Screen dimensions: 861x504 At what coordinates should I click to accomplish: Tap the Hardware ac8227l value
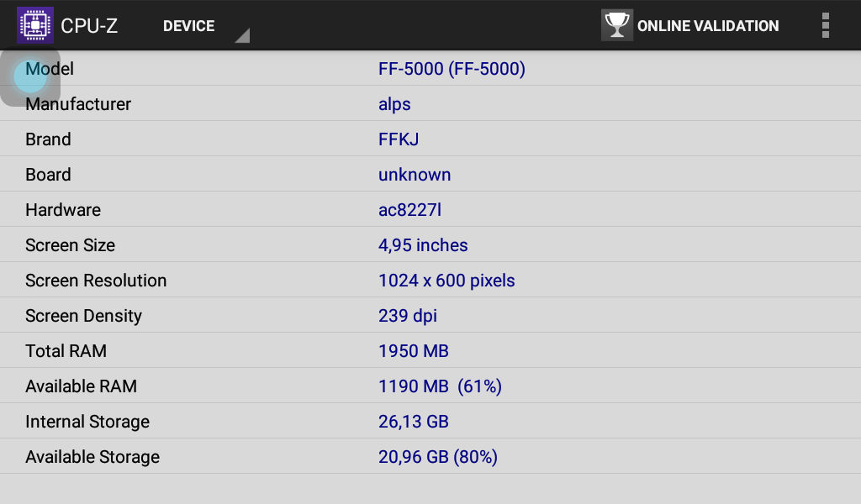(409, 209)
